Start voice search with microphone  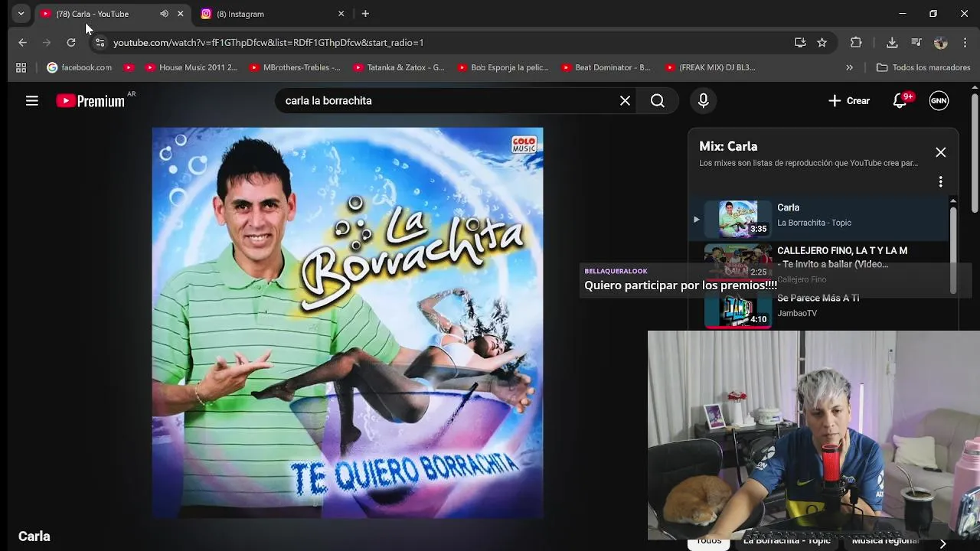(x=703, y=100)
